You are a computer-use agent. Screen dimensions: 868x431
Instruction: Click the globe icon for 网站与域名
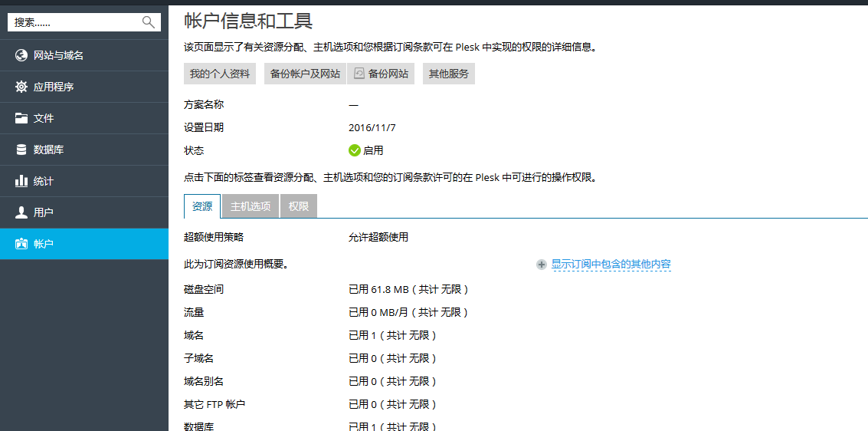coord(21,55)
